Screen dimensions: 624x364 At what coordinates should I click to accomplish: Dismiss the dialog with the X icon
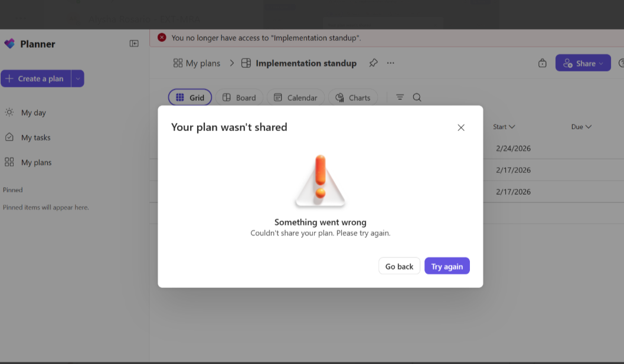[x=461, y=127]
